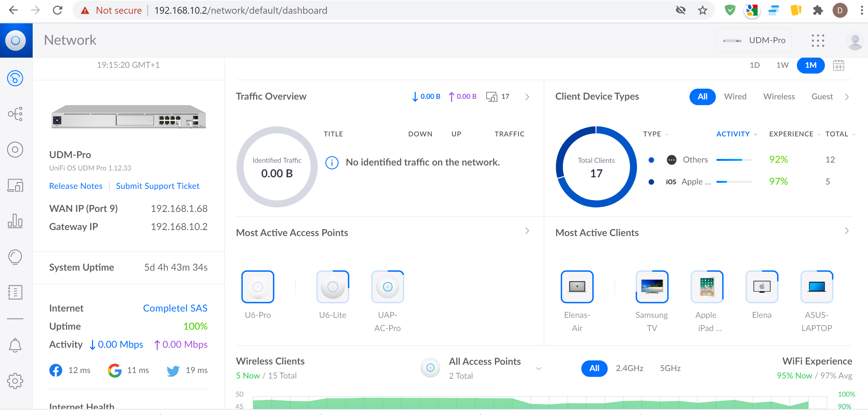This screenshot has width=868, height=415.
Task: Open the Settings gear icon
Action: point(15,381)
